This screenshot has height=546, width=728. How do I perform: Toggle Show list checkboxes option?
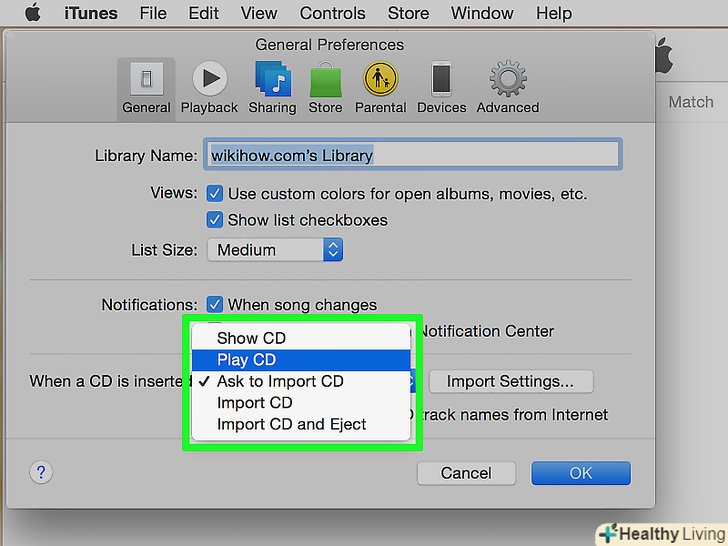pyautogui.click(x=214, y=219)
